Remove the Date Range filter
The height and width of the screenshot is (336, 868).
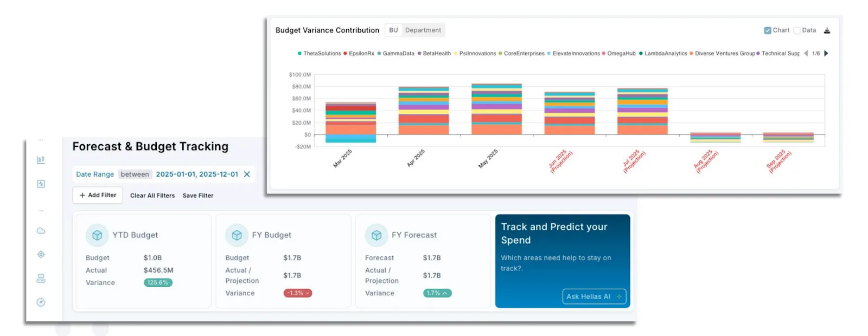(247, 174)
